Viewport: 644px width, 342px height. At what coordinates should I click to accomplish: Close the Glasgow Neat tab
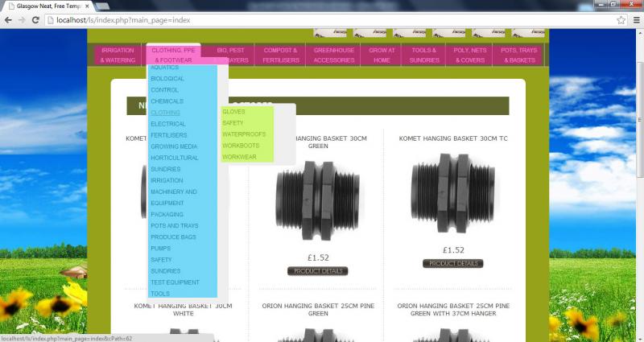point(87,6)
